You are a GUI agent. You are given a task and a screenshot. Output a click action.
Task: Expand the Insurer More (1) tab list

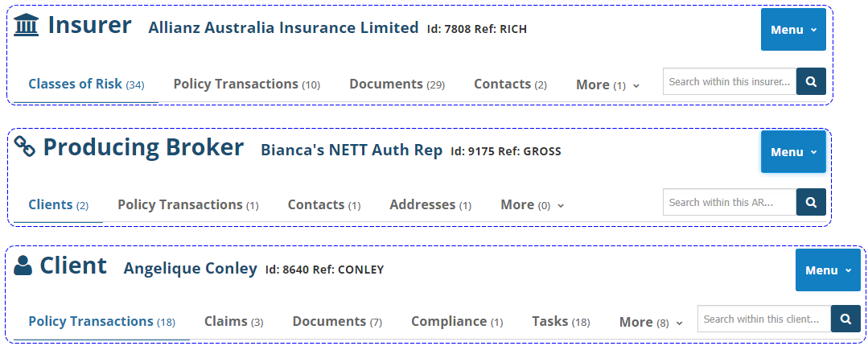pos(607,84)
